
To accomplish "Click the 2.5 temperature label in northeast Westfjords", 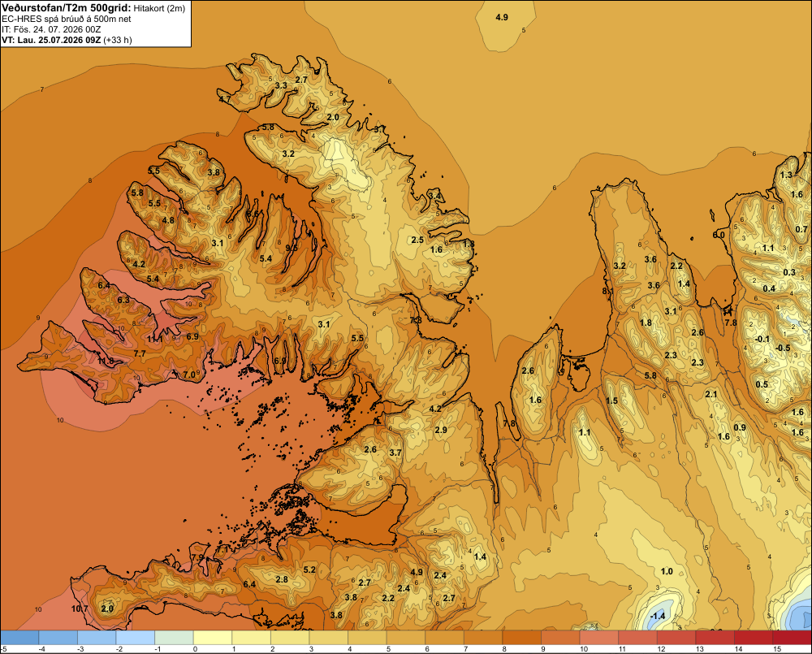I will click(417, 240).
